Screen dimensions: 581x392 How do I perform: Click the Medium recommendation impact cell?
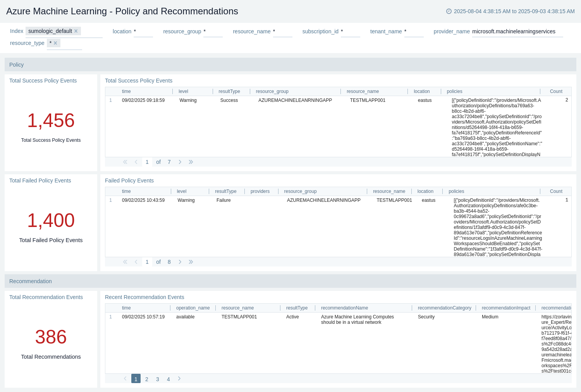tap(490, 317)
